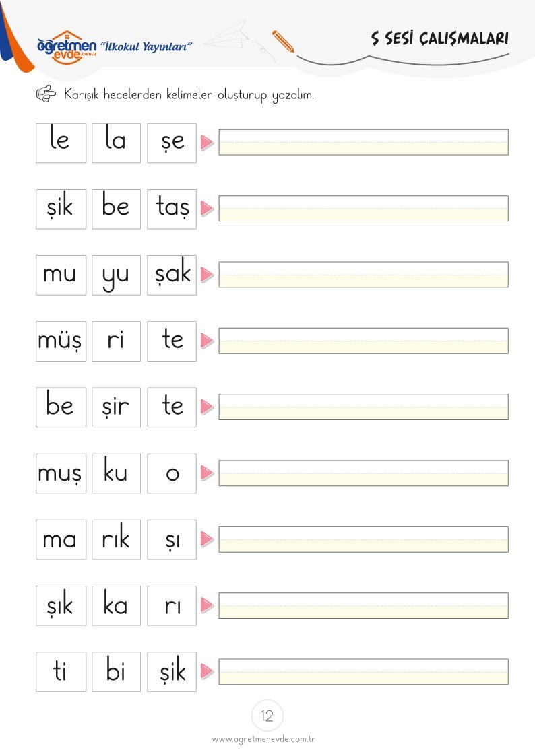535x756 pixels.
Task: Click the writing line for 'şık ka rı'
Action: (x=363, y=605)
